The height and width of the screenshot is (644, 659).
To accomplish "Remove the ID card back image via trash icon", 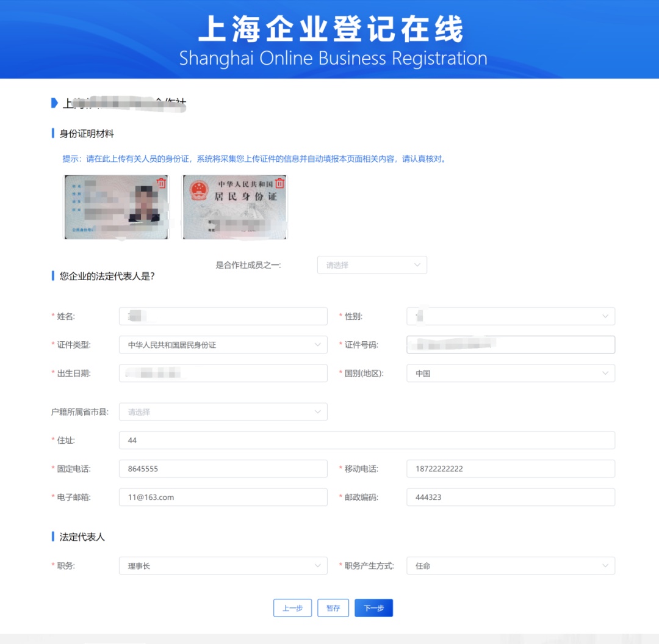I will tap(279, 183).
